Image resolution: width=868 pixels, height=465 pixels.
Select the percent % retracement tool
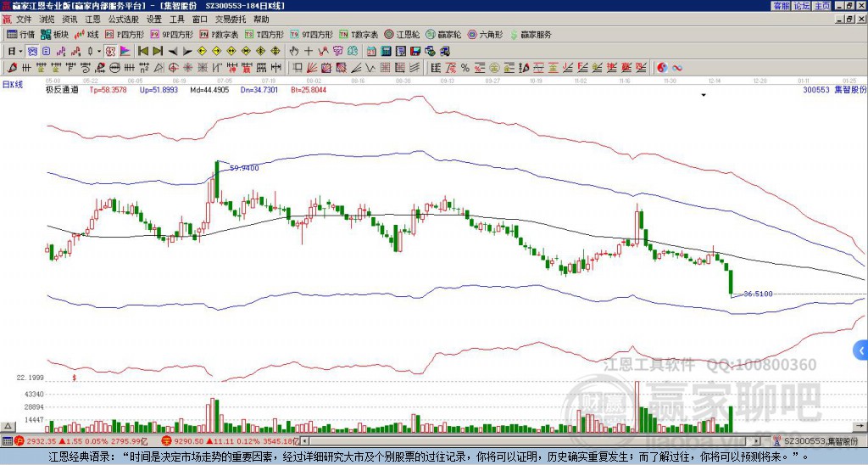(x=465, y=68)
